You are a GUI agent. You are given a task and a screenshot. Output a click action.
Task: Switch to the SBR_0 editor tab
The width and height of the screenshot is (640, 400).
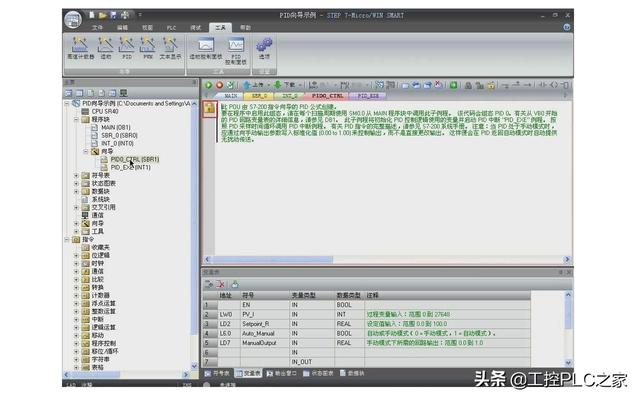(259, 96)
